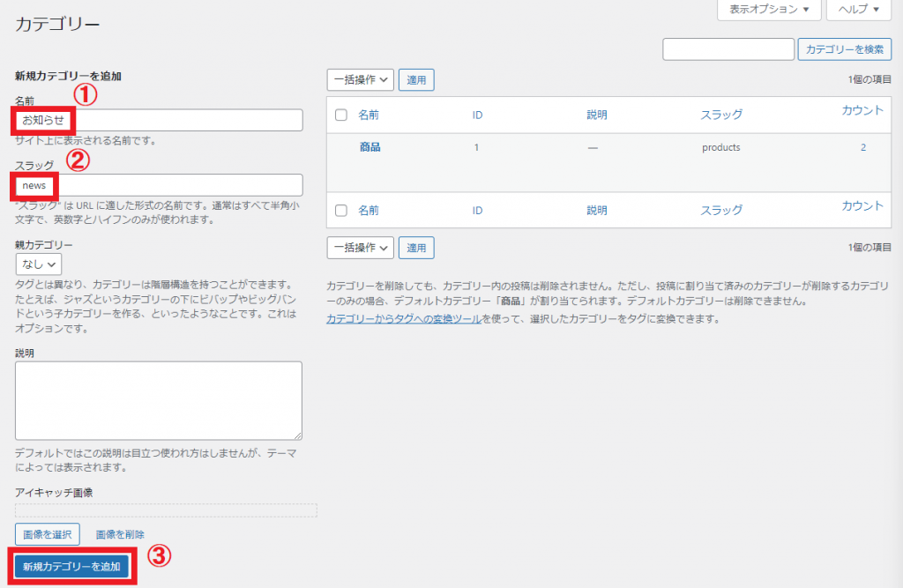Click the top 1個の項目 item count text

pyautogui.click(x=869, y=79)
